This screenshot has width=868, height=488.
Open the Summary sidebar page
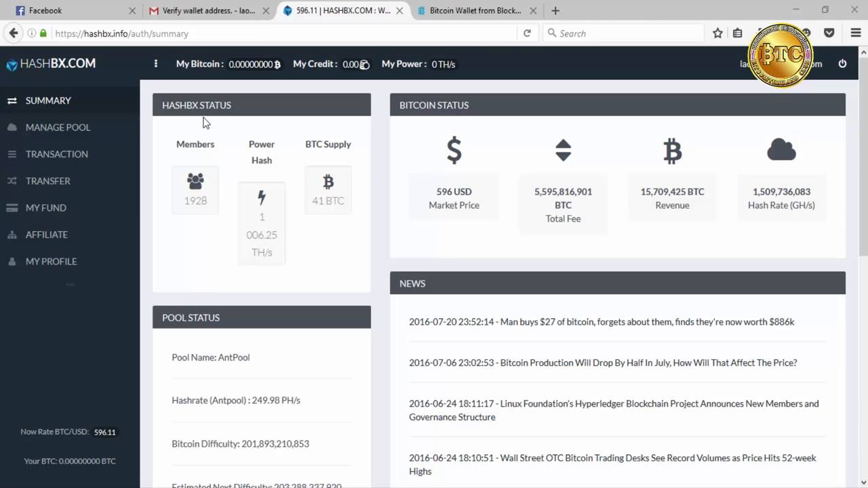point(48,100)
